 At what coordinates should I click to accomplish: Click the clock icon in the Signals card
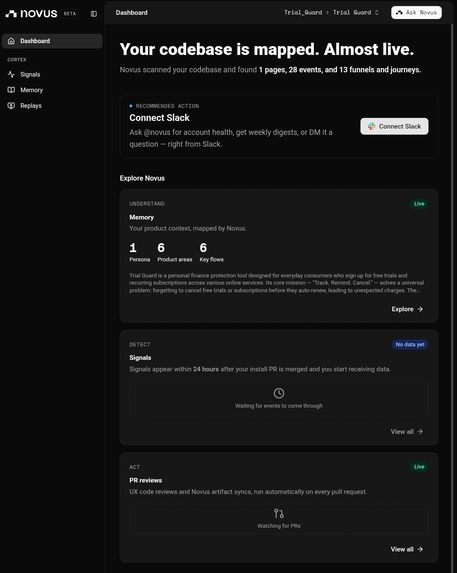pos(279,393)
